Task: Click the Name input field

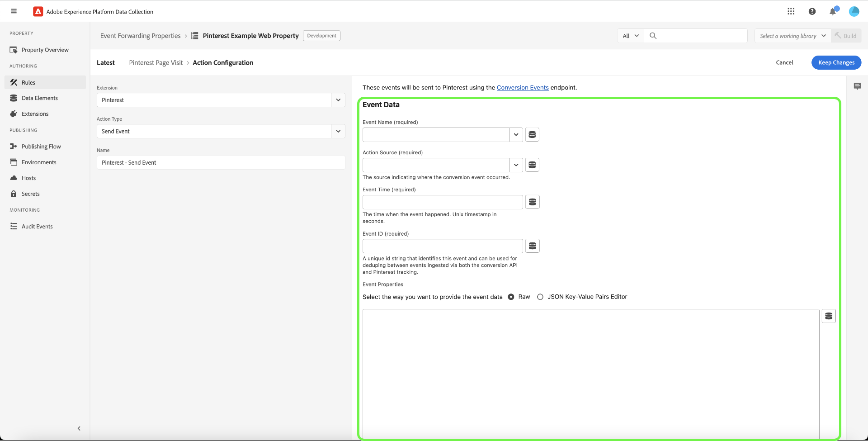Action: 221,163
